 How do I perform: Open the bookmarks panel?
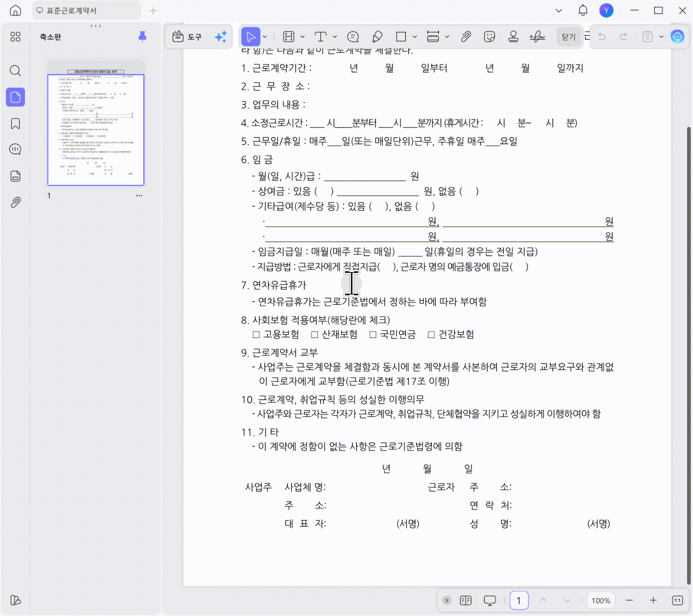click(15, 123)
